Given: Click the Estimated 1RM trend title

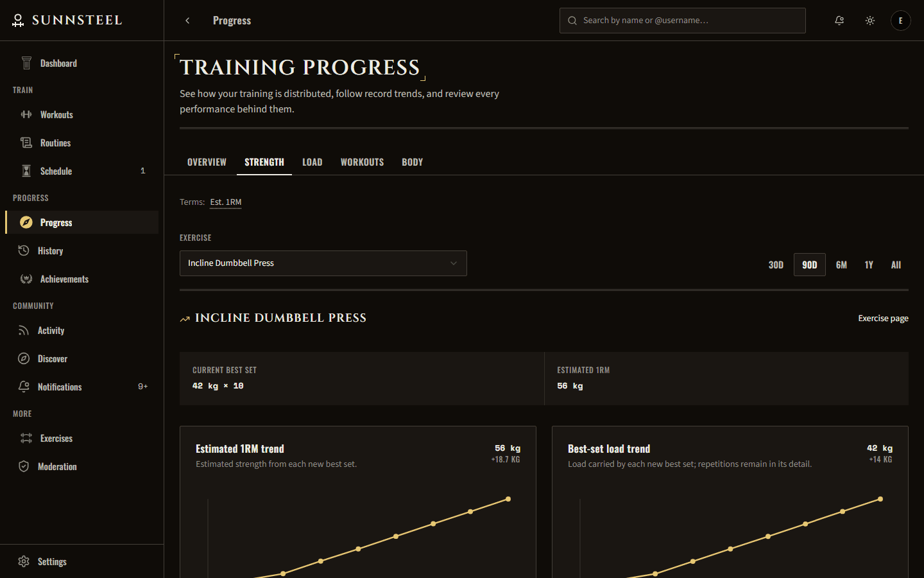Looking at the screenshot, I should [240, 449].
